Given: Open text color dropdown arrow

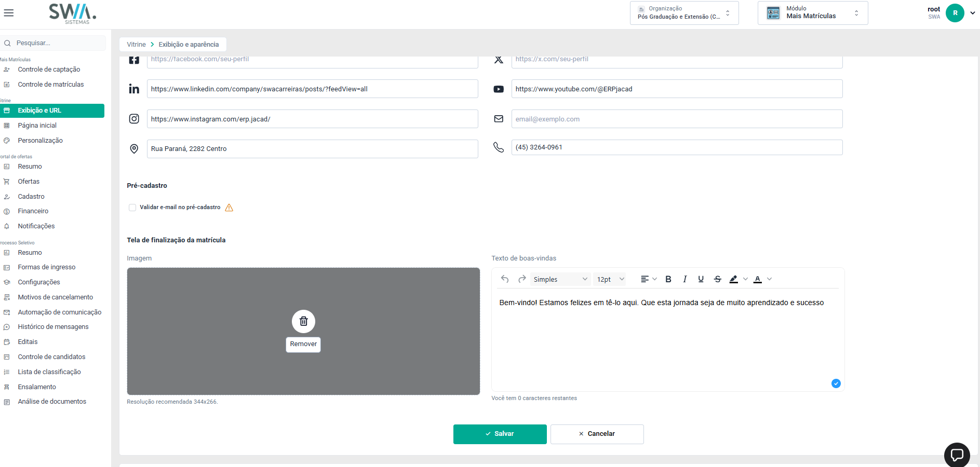Looking at the screenshot, I should pos(769,279).
